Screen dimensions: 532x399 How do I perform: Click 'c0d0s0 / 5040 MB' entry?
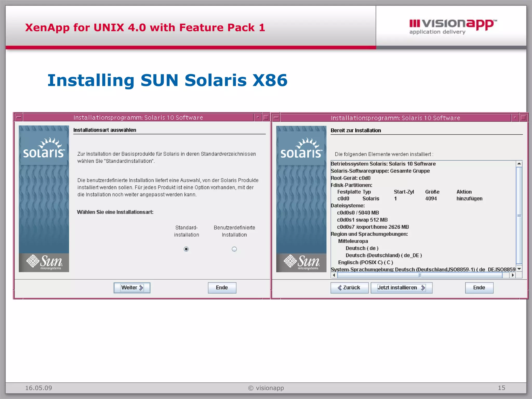358,213
